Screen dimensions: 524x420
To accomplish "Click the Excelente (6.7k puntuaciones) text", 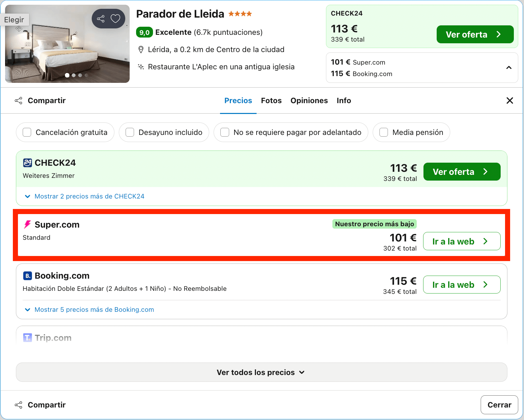I will [209, 32].
